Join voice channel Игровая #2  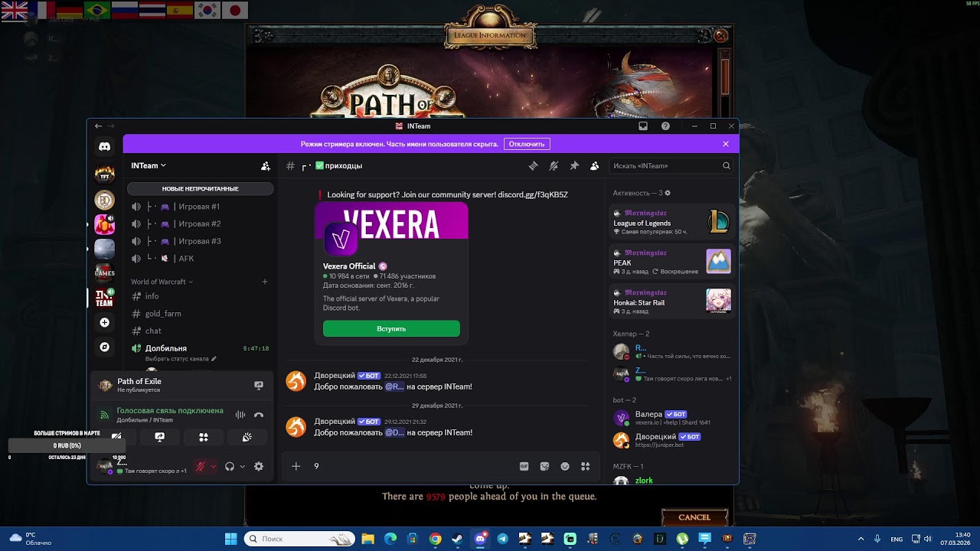[201, 224]
